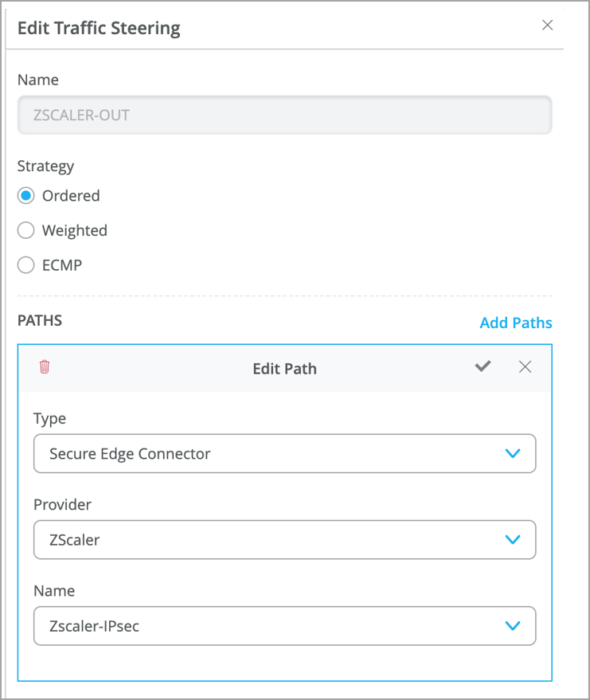The width and height of the screenshot is (590, 700).
Task: Delete the path using the trash icon
Action: click(45, 367)
